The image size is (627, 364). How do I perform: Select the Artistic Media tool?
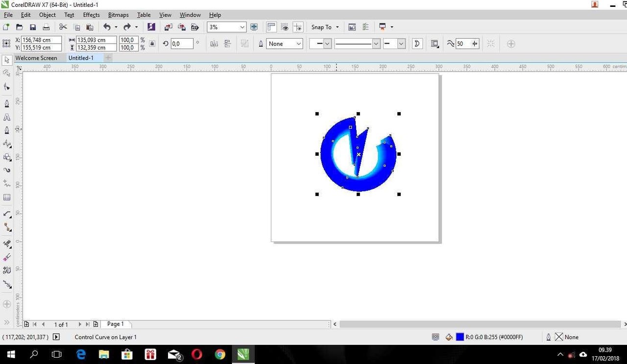point(7,170)
